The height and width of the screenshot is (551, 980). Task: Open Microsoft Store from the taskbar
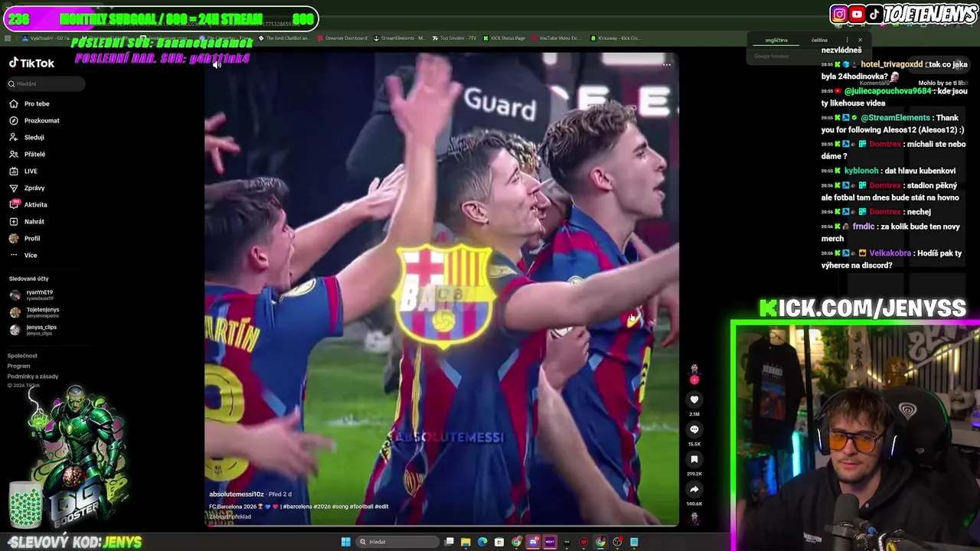[499, 542]
